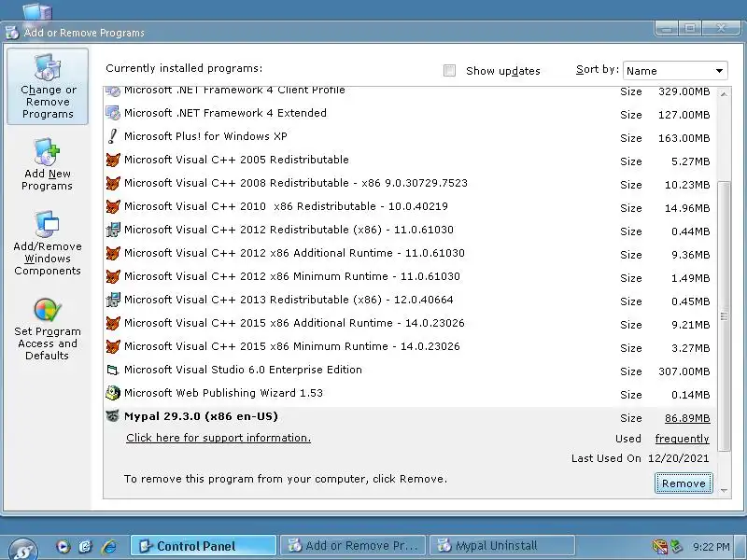Select Visual C++ 2015 x86 Minimum Runtime entry
Image resolution: width=747 pixels, height=560 pixels.
coord(410,346)
